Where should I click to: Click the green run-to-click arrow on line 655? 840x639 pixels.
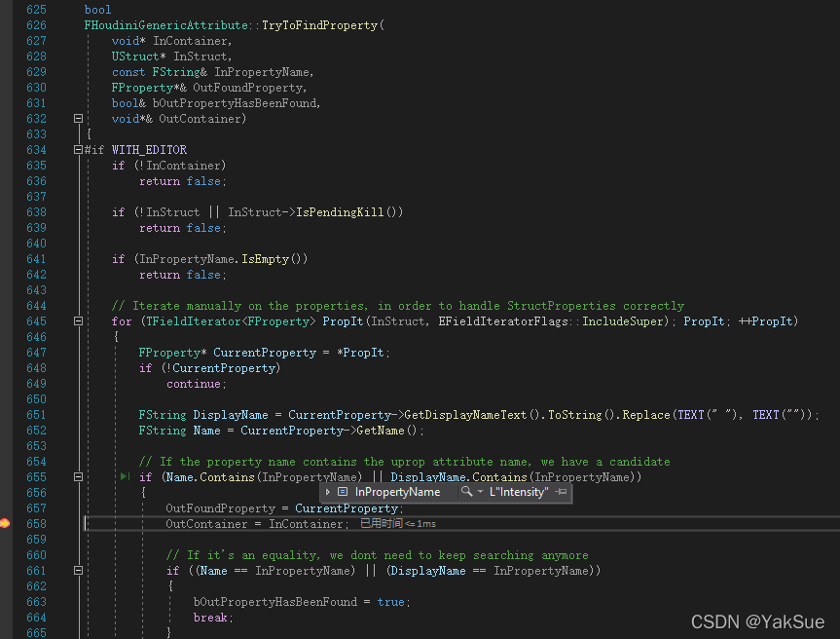(x=125, y=476)
